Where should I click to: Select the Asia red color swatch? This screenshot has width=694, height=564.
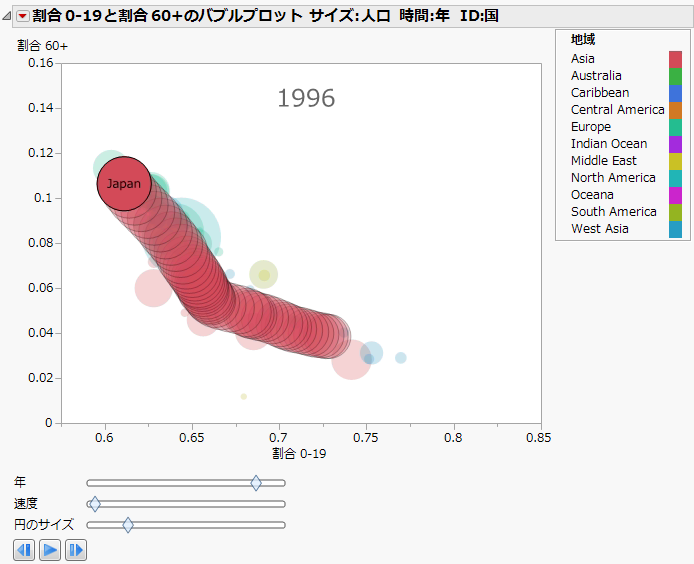click(675, 59)
